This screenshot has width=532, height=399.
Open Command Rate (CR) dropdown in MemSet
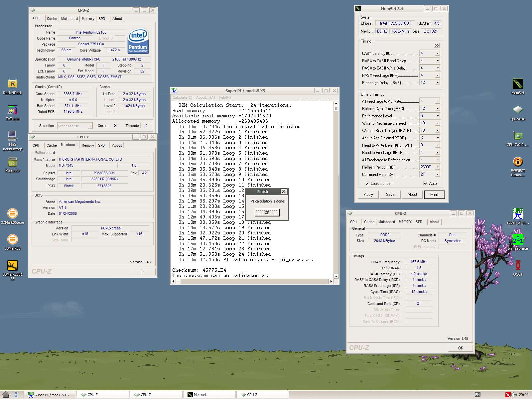click(x=438, y=174)
